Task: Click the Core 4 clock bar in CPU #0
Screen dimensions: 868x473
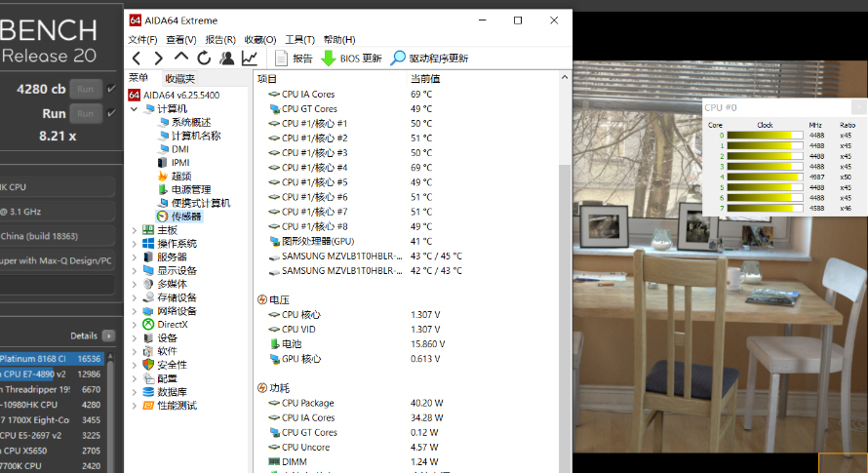Action: click(765, 177)
